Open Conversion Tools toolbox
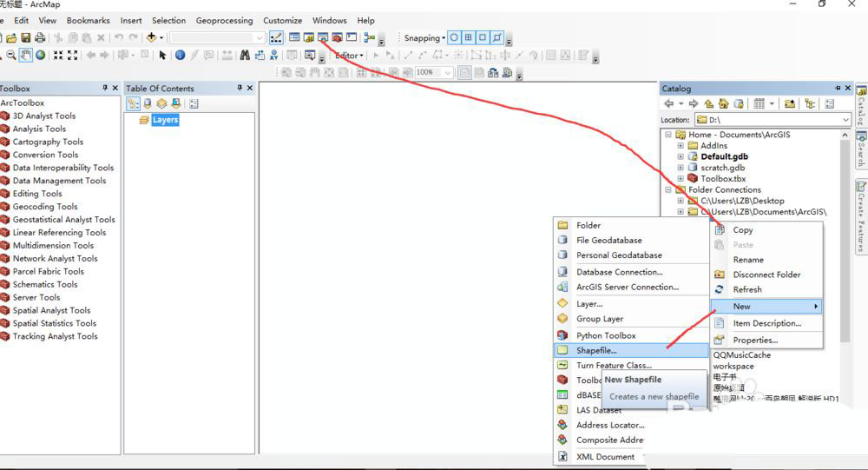 coord(45,155)
